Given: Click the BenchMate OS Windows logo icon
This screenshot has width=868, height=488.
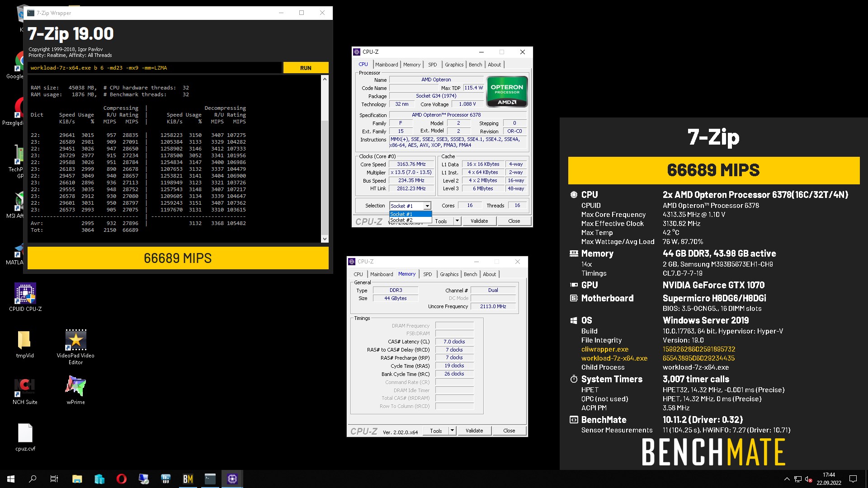Looking at the screenshot, I should click(574, 320).
